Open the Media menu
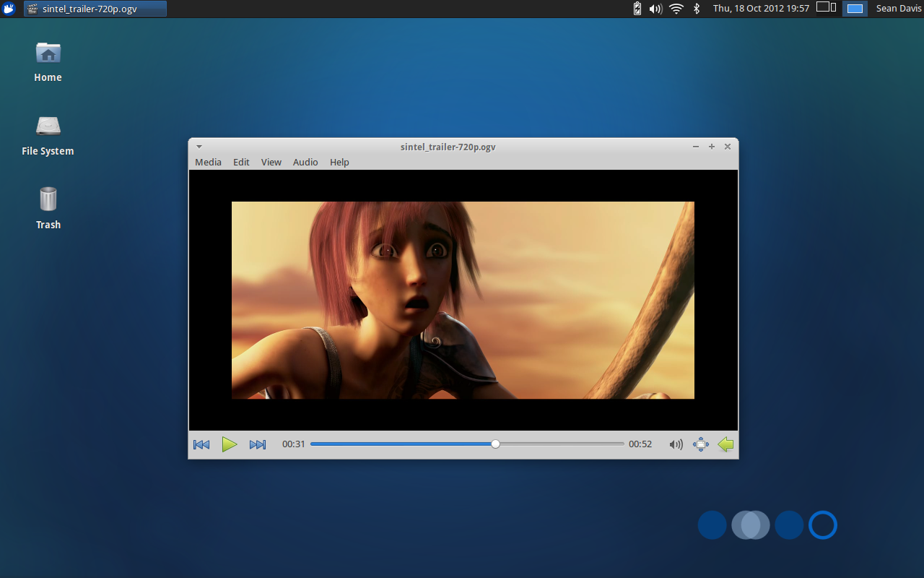 [x=208, y=162]
